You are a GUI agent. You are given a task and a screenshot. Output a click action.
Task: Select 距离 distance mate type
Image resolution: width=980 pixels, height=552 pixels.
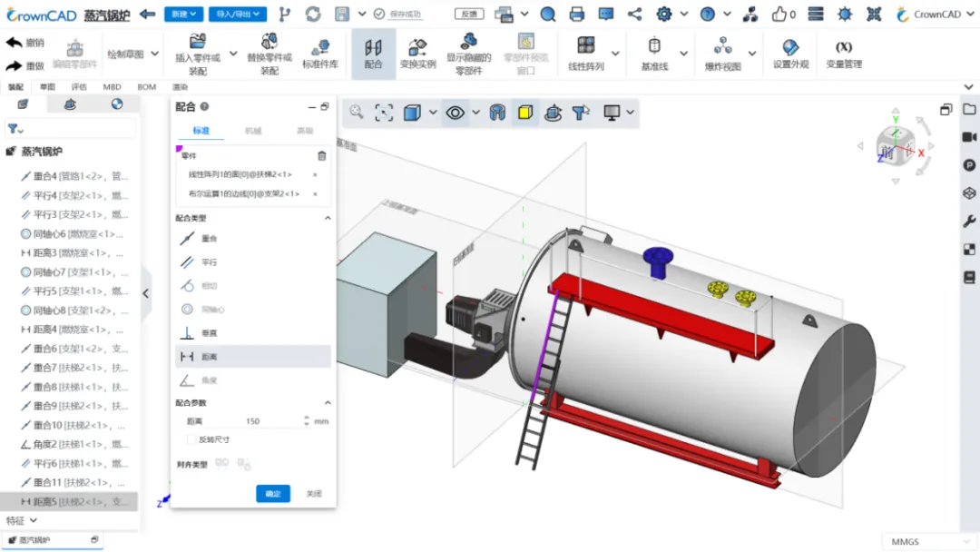point(252,356)
